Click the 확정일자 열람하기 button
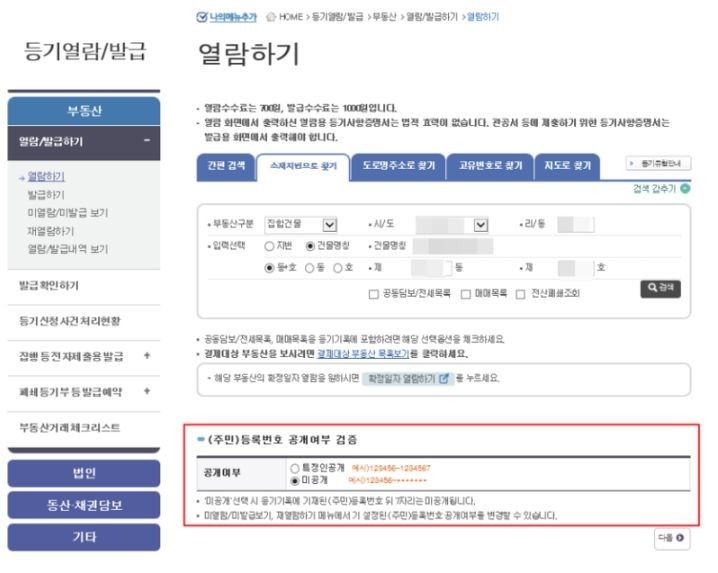The image size is (718, 573). click(x=408, y=379)
